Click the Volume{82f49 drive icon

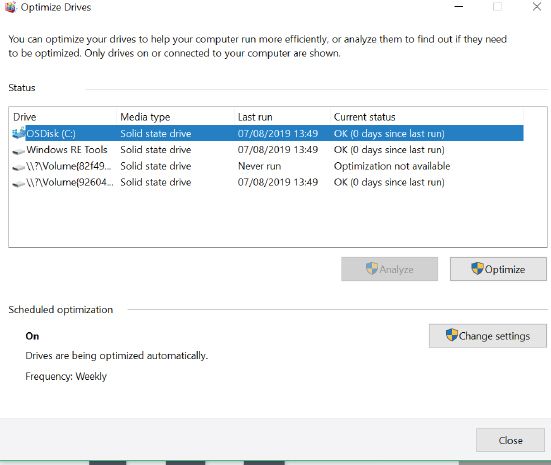pos(19,167)
